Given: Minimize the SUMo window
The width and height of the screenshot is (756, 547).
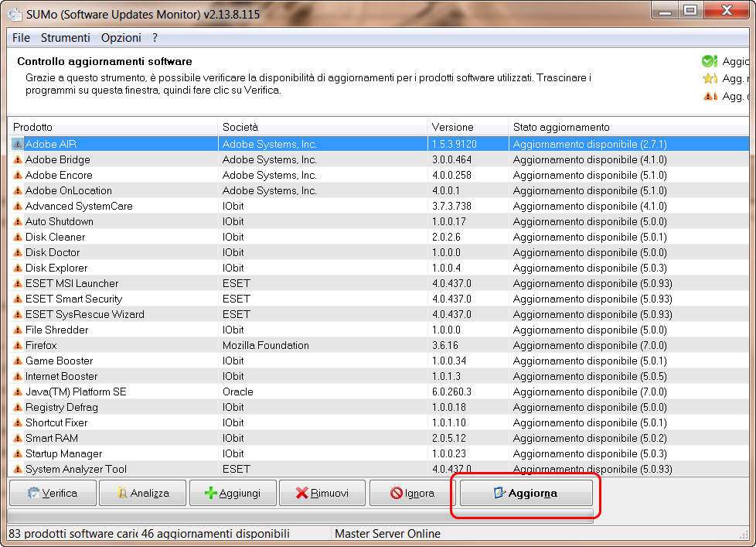Looking at the screenshot, I should (666, 11).
